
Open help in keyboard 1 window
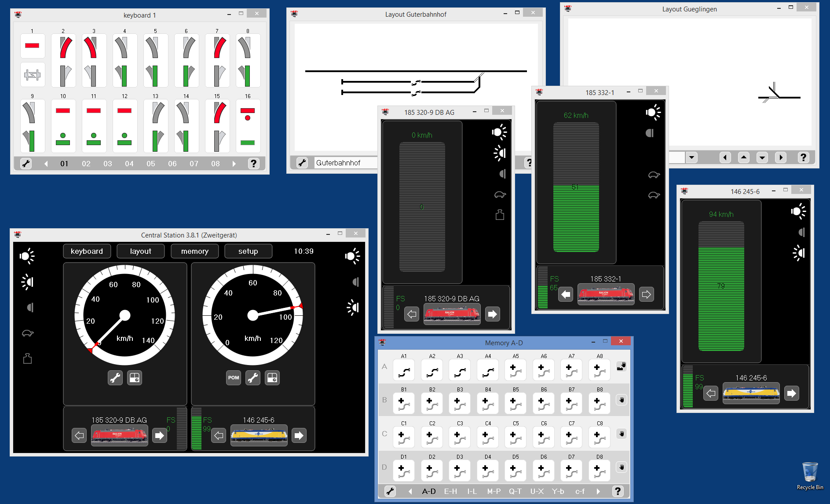click(253, 164)
